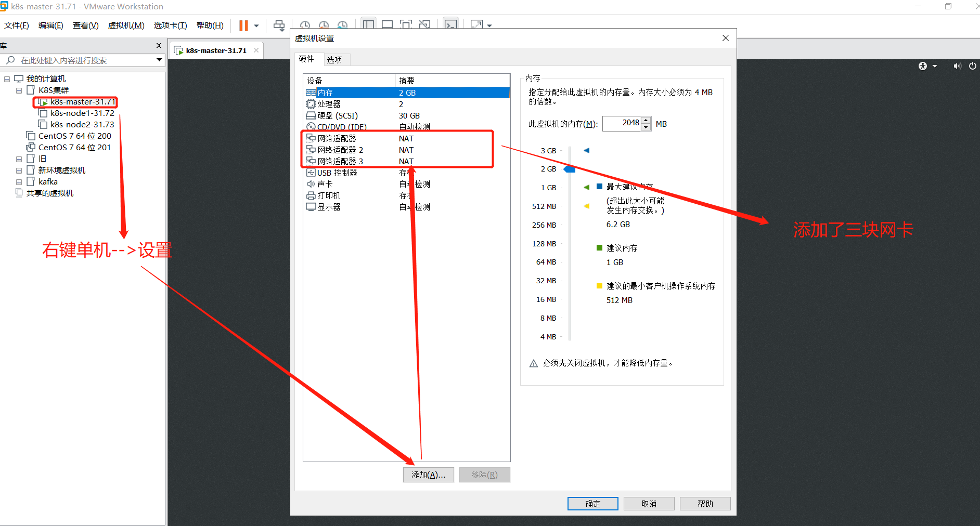The image size is (980, 526).
Task: Switch to the k8s-master-31.71 VM tab
Action: coord(216,50)
